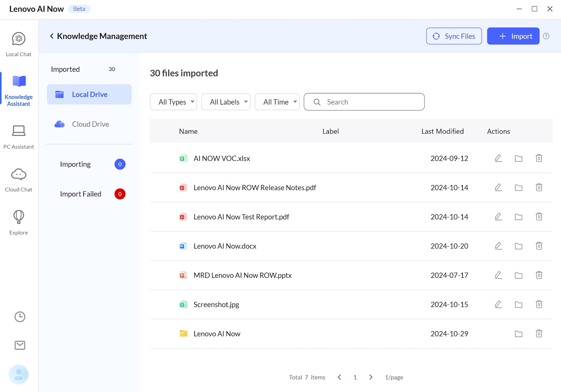This screenshot has width=561, height=392.
Task: Open Lenovo AI Now.docx file name
Action: tap(225, 246)
